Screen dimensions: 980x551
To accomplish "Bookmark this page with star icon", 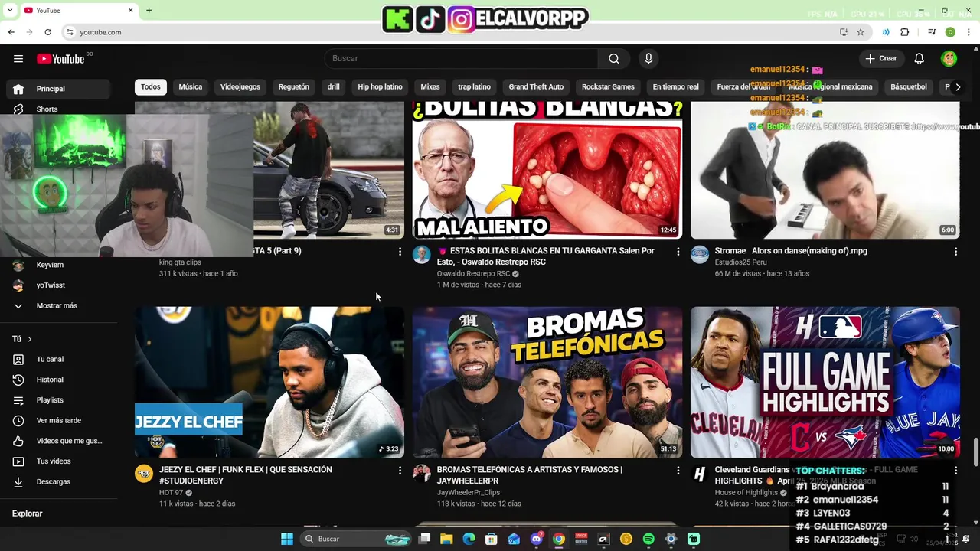I will pos(861,32).
